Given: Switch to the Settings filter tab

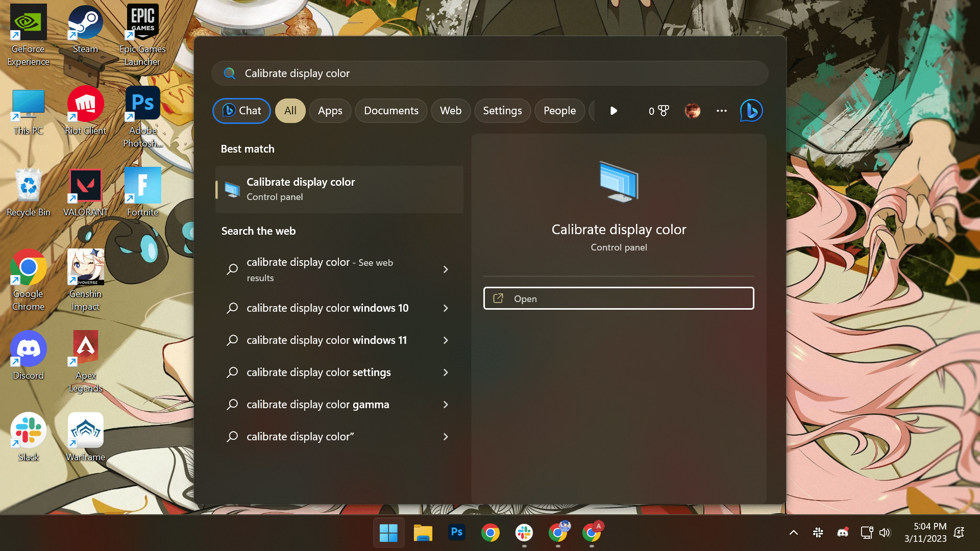Looking at the screenshot, I should pyautogui.click(x=502, y=111).
